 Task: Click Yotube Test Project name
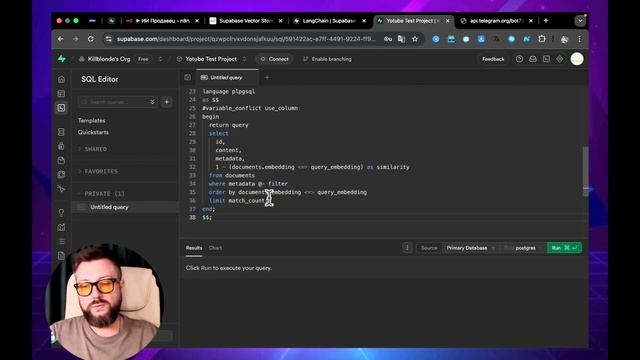(211, 59)
